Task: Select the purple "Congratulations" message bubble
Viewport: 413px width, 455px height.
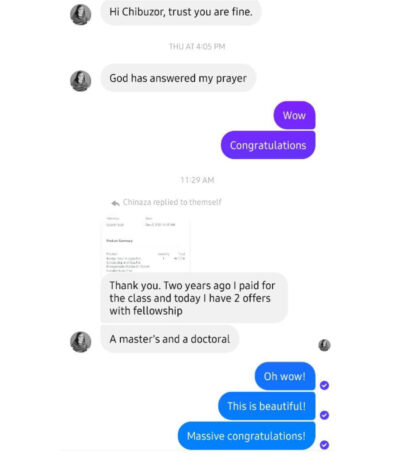Action: (268, 145)
